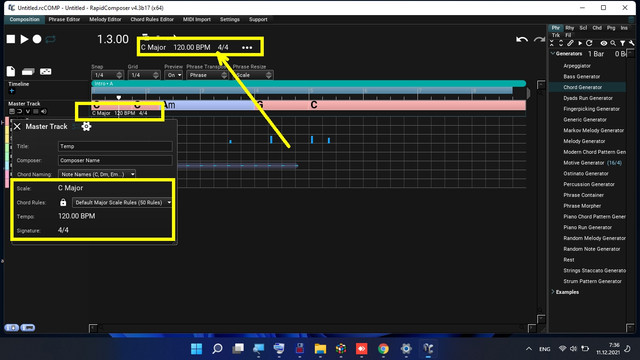Select the Intro A timeline part

309,84
